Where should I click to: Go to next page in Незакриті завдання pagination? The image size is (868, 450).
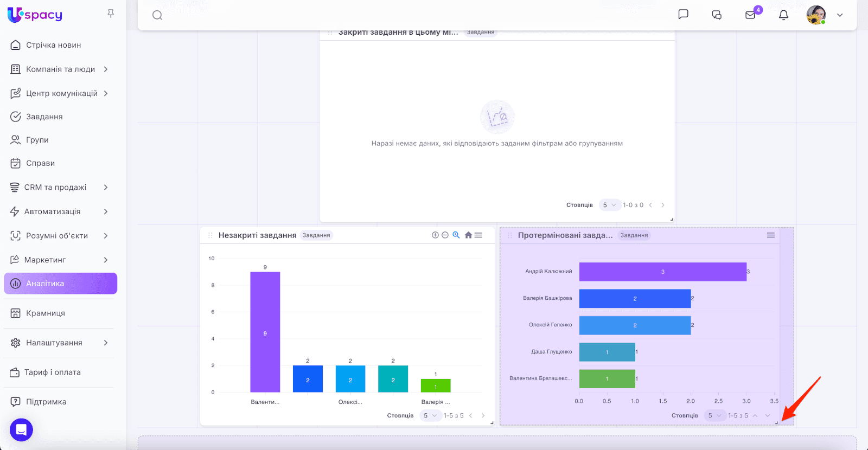click(483, 416)
